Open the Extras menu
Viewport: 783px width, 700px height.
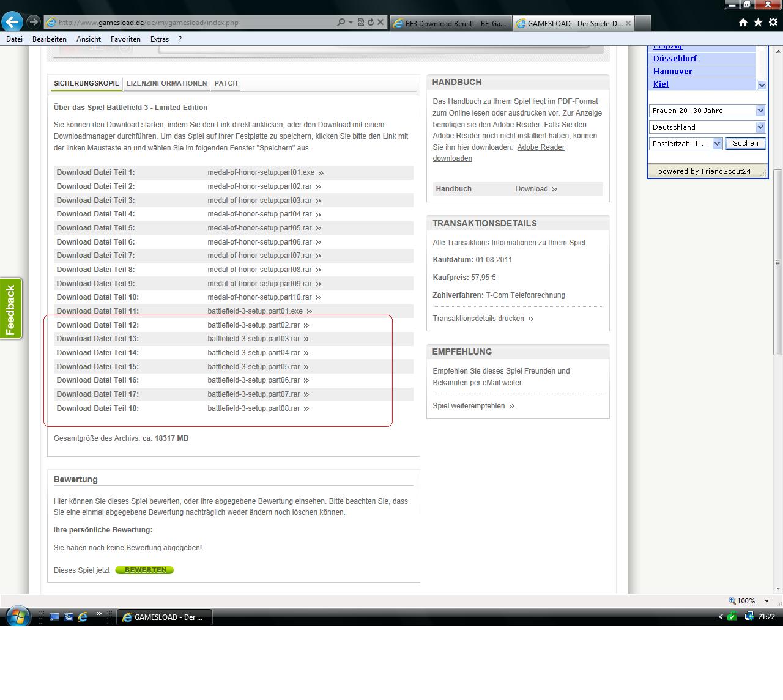click(160, 39)
